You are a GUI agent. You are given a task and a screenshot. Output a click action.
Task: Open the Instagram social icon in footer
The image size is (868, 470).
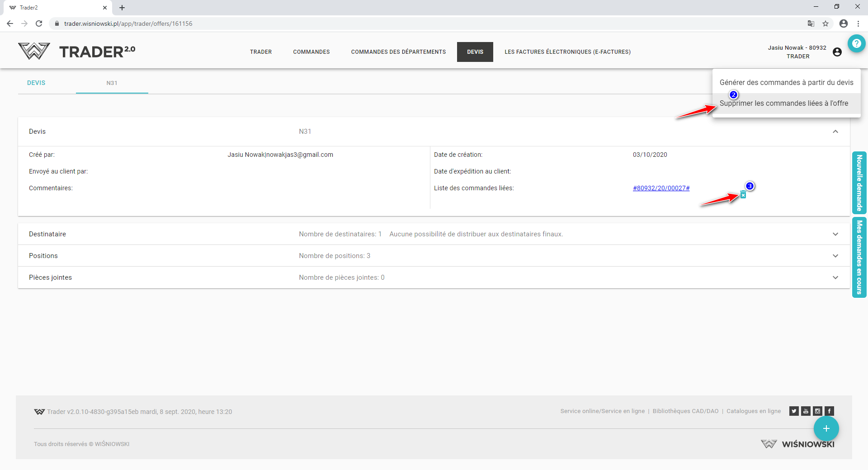(x=817, y=411)
